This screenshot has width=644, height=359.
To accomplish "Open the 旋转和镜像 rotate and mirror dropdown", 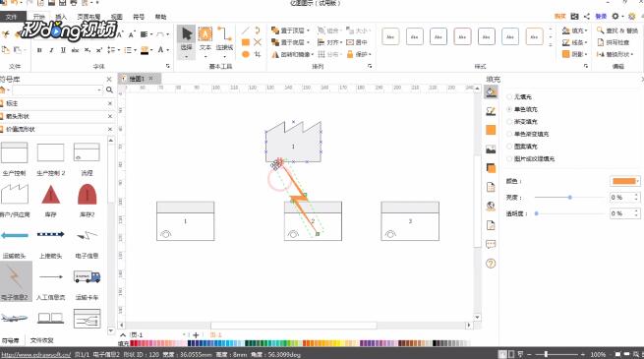I will (292, 54).
